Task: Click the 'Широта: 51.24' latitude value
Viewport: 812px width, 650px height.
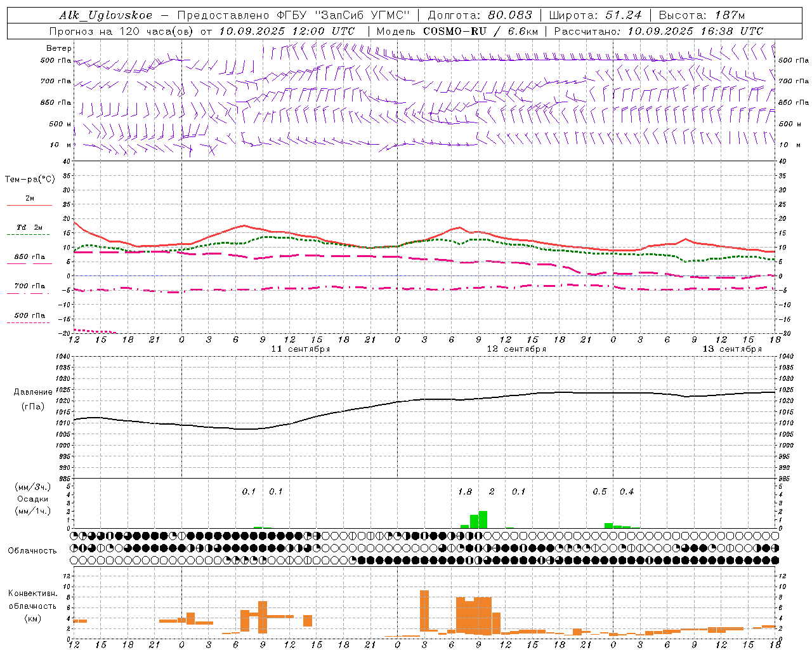Action: [x=595, y=15]
